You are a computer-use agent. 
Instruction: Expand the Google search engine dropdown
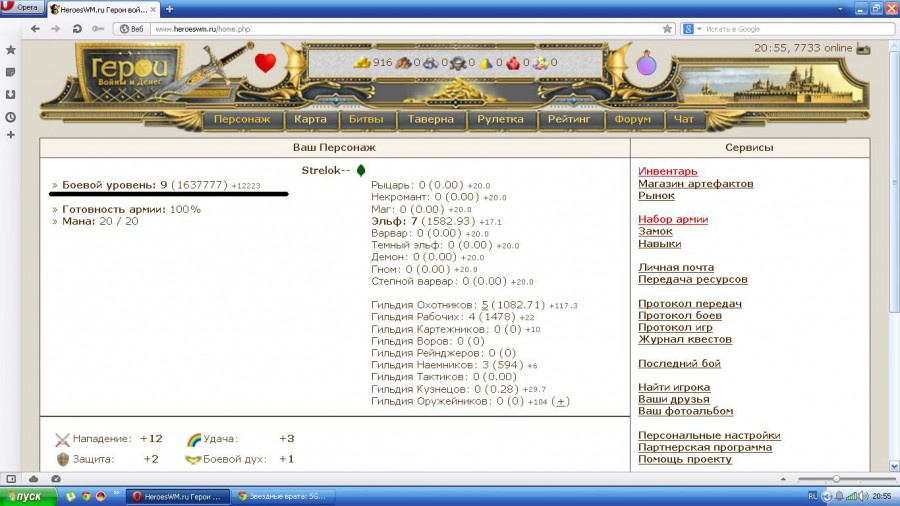point(697,29)
